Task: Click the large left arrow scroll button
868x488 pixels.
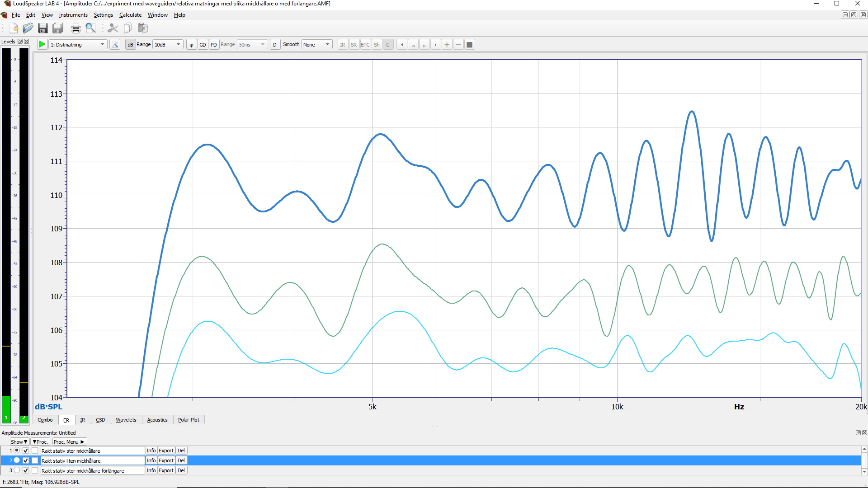Action: point(402,44)
